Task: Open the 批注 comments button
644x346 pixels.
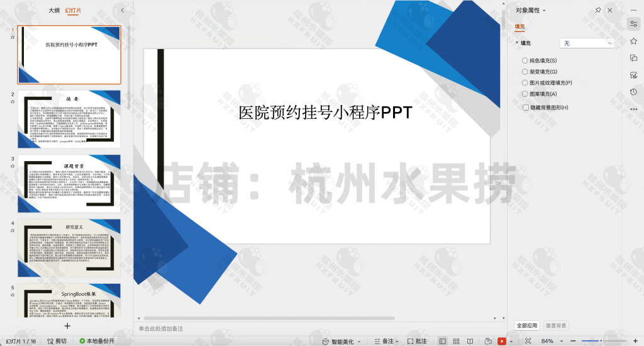Action: point(417,341)
